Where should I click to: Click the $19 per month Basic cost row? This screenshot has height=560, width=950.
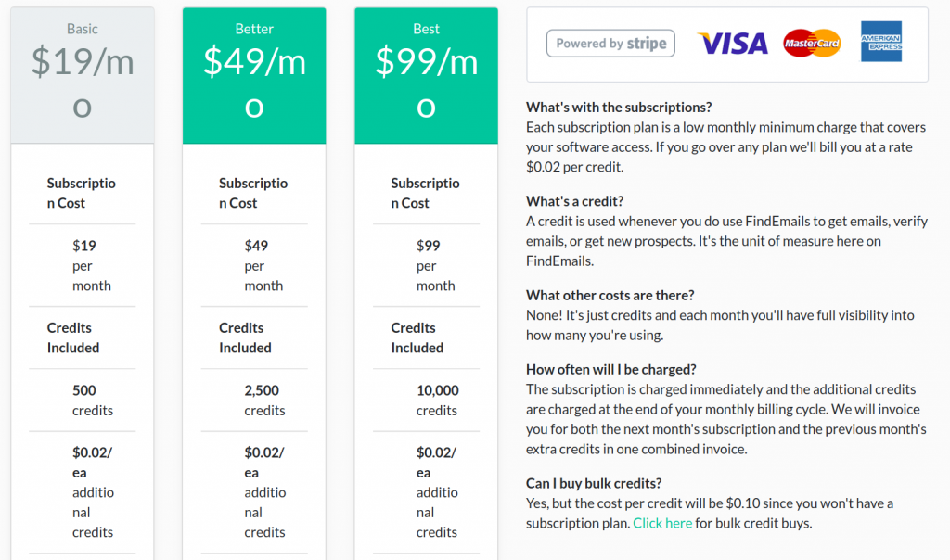click(x=83, y=266)
